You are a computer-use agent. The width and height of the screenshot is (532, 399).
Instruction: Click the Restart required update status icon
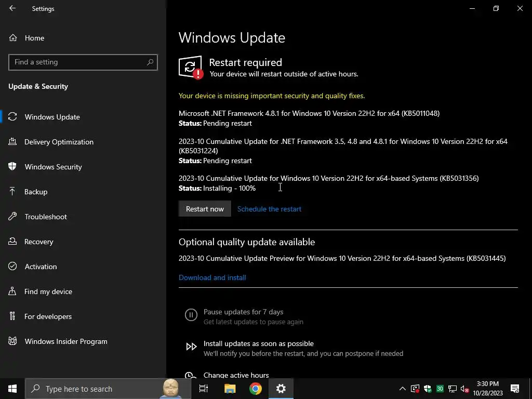coord(191,67)
